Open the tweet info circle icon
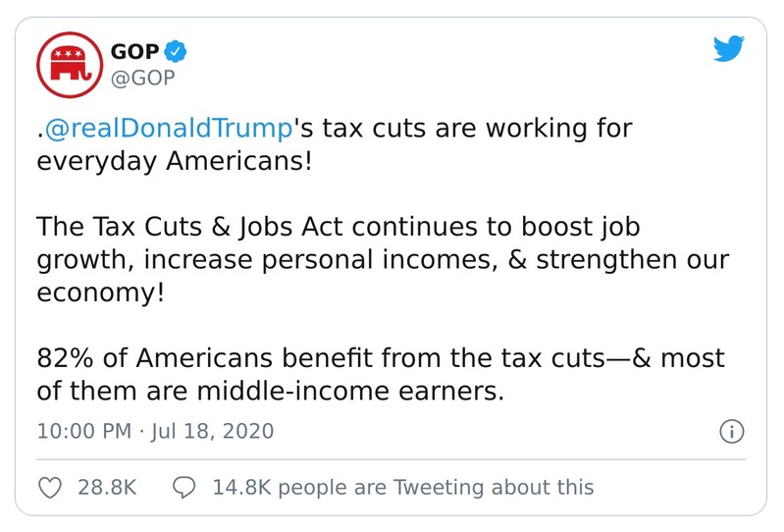The width and height of the screenshot is (784, 532). point(732,432)
